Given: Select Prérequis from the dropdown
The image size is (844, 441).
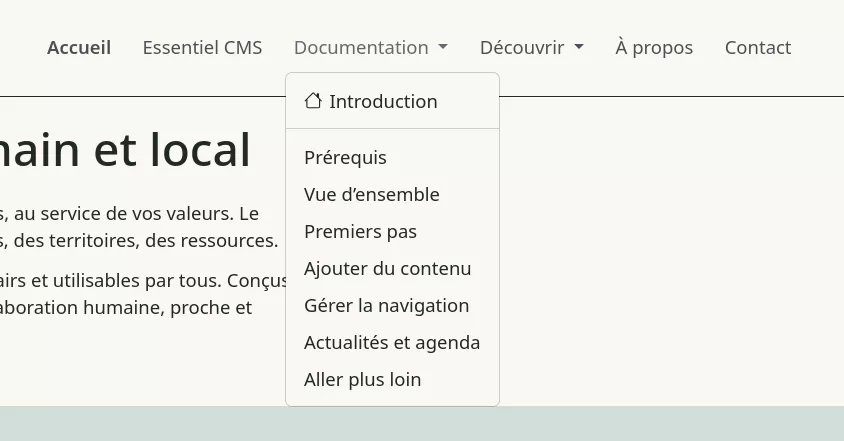Looking at the screenshot, I should tap(392, 157).
